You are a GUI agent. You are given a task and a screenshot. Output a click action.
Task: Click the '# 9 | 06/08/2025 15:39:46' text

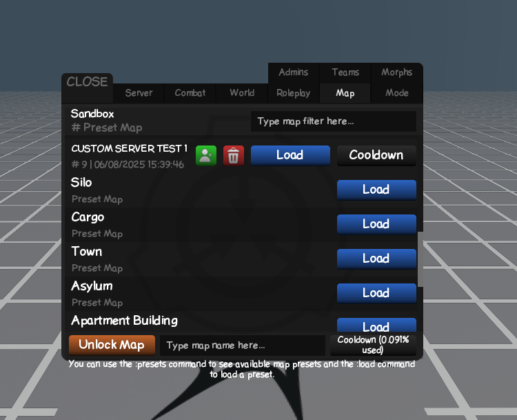pos(128,164)
